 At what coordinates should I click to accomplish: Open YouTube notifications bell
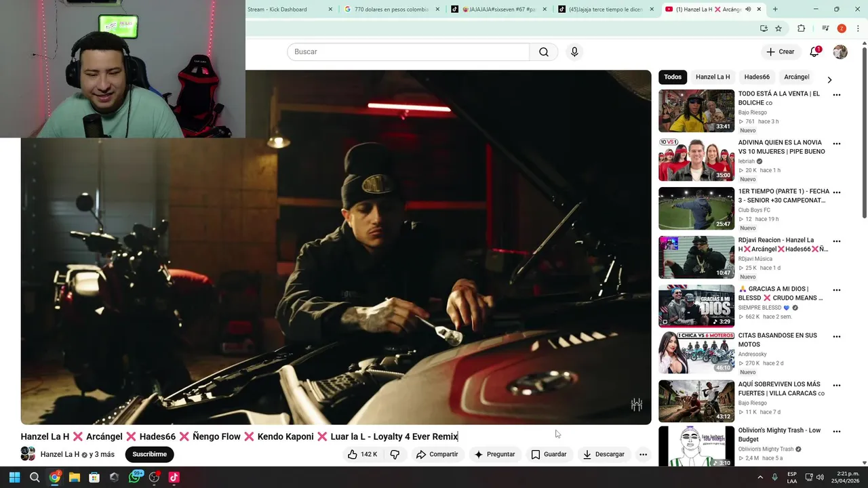tap(814, 52)
